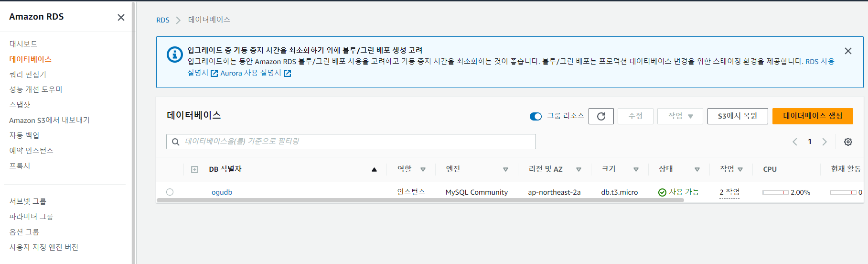Refresh the database list
Image resolution: width=868 pixels, height=264 pixels.
coord(601,116)
